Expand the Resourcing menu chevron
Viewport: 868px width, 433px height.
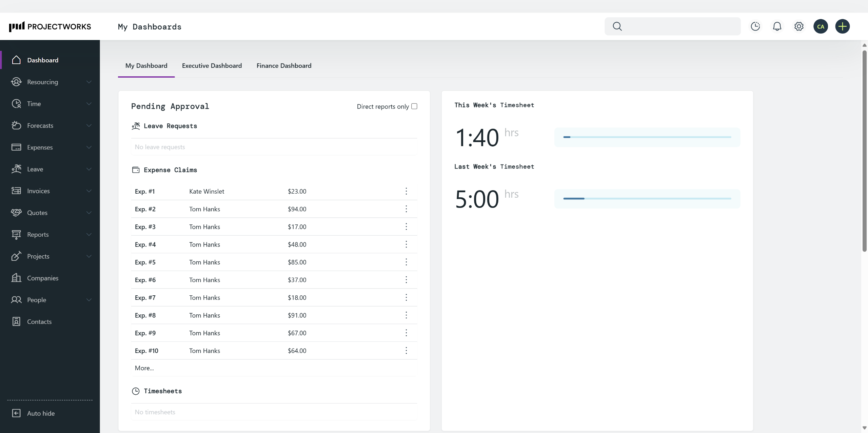pos(89,82)
